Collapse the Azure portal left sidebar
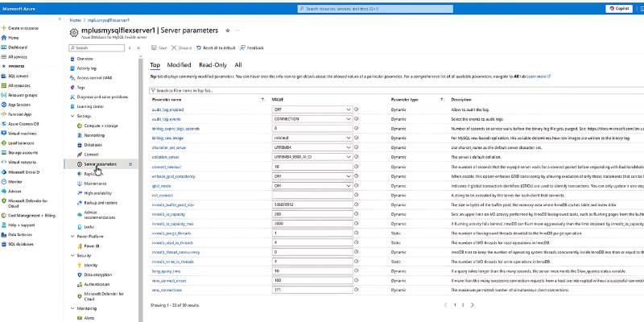Image resolution: width=644 pixels, height=322 pixels. coord(60,19)
